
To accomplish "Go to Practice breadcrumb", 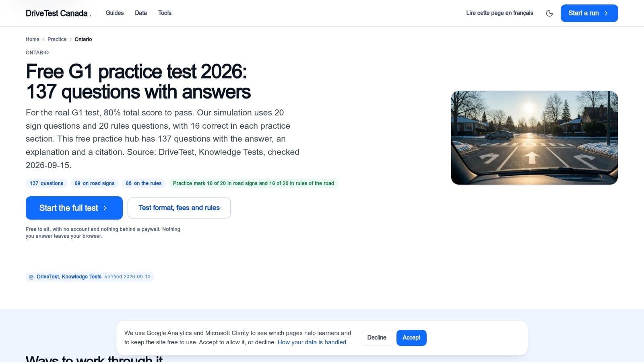I will tap(57, 39).
